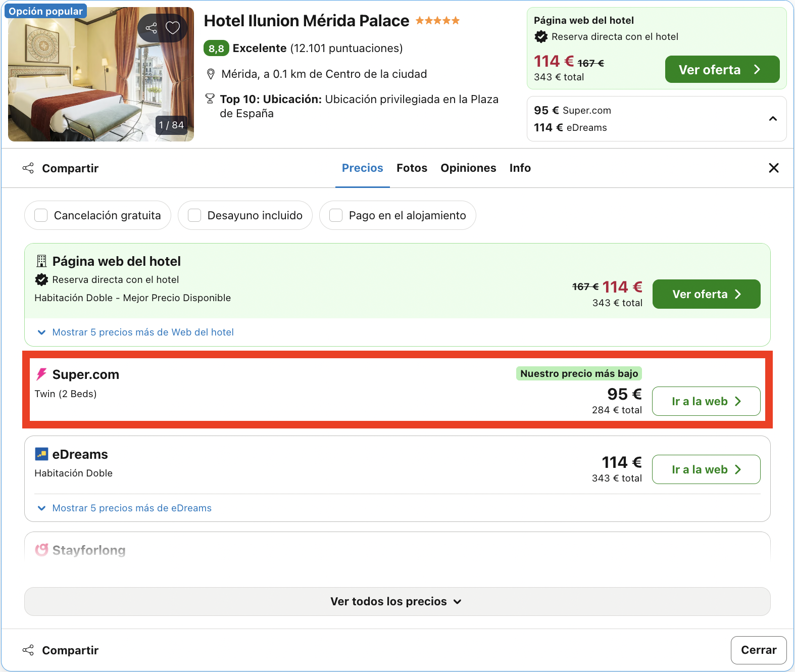Click the verified badge beside Reserva directa in list

(41, 279)
